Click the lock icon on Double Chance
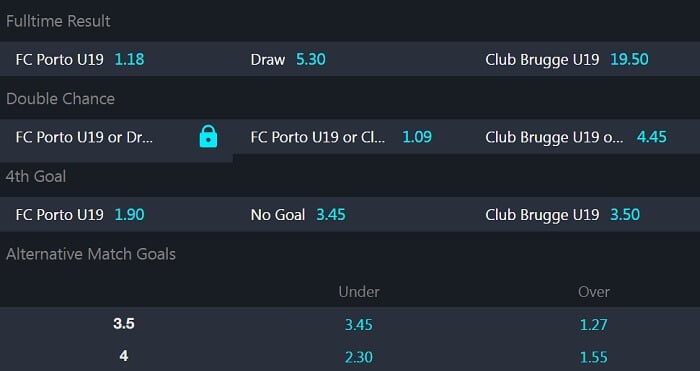The width and height of the screenshot is (700, 371). pos(208,137)
